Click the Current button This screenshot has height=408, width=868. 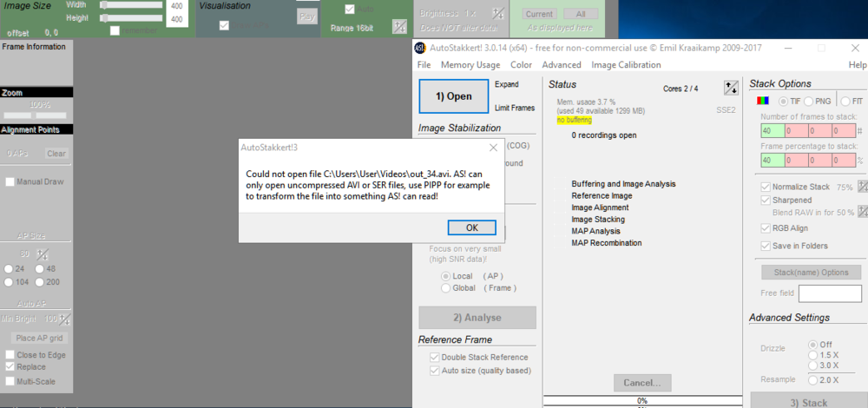click(539, 15)
